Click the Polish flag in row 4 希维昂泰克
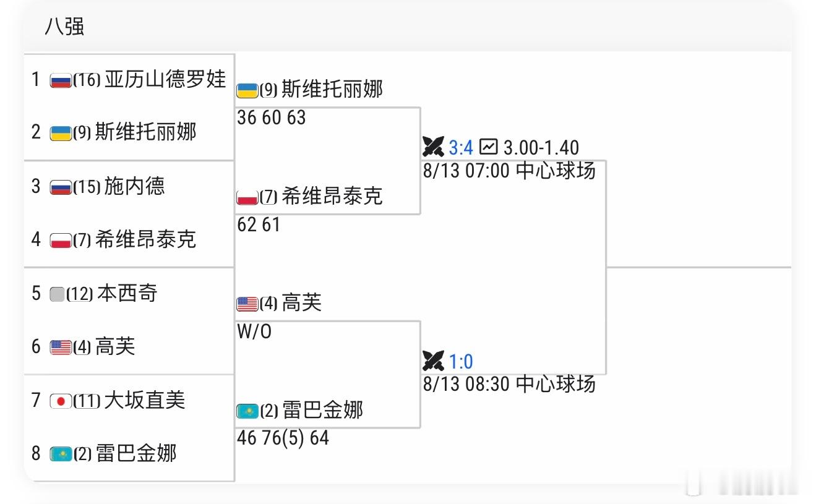This screenshot has width=816, height=504. click(x=61, y=241)
